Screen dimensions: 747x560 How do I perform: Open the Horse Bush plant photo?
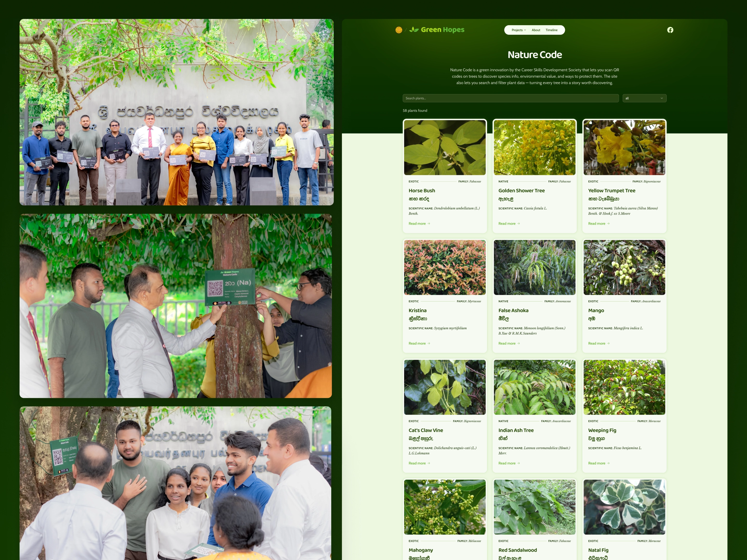coord(445,148)
